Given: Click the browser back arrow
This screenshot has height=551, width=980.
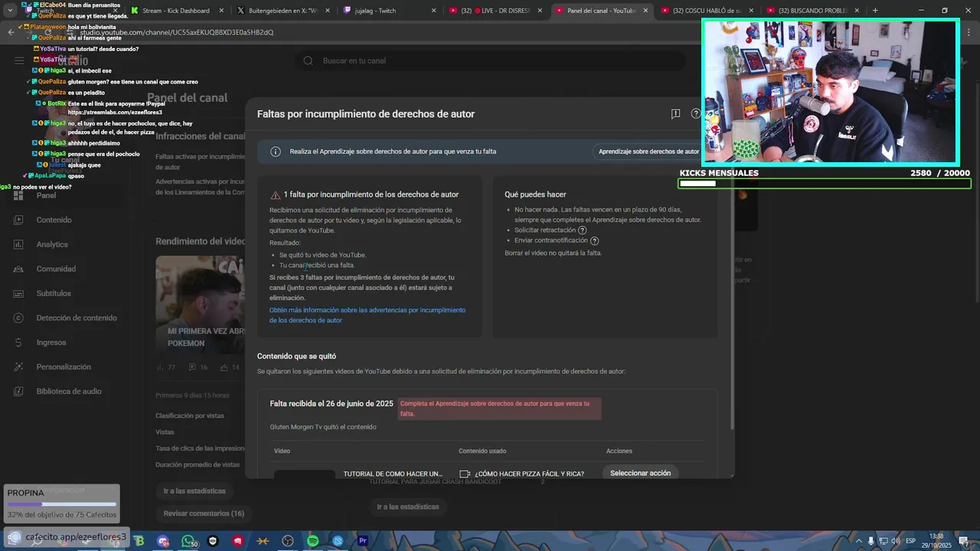Looking at the screenshot, I should click(11, 32).
